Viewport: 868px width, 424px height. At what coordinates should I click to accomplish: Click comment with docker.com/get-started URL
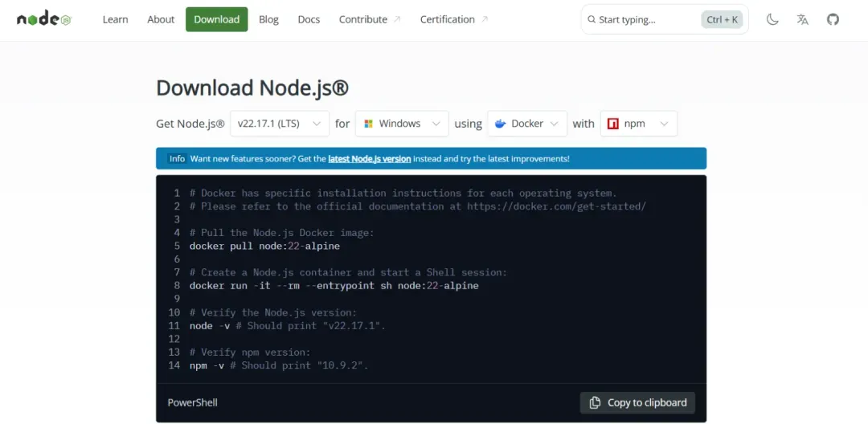coord(417,206)
